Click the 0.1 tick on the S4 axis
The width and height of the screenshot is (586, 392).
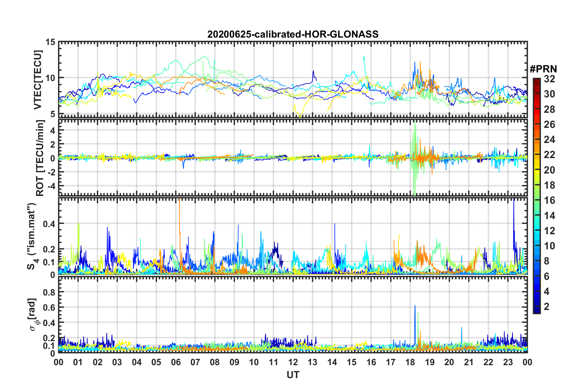tap(49, 262)
